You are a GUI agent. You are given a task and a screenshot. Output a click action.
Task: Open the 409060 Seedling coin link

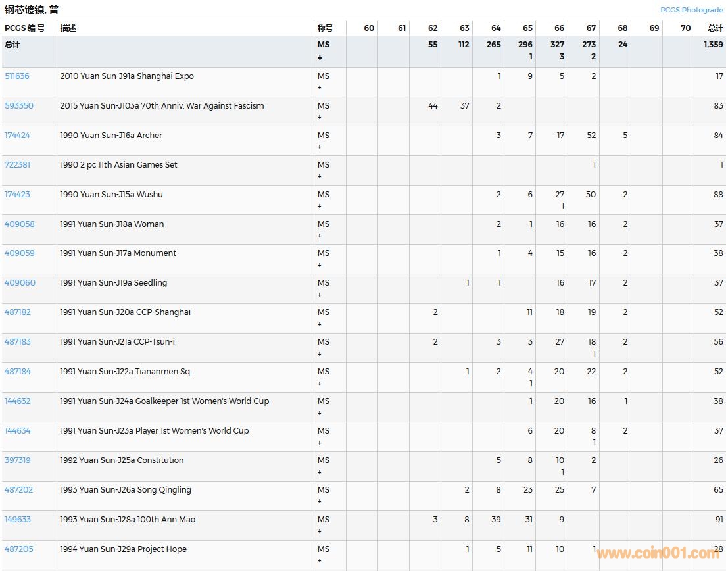[20, 283]
